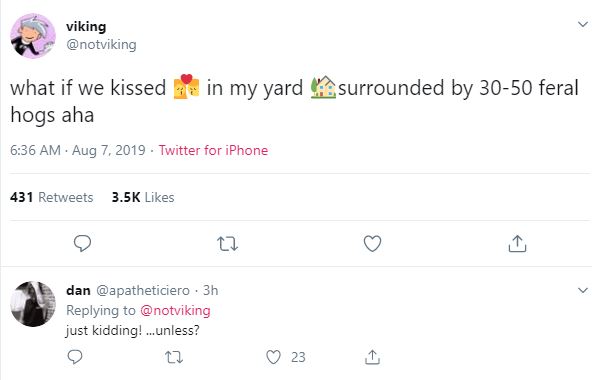The image size is (592, 380).
Task: Share viking's main tweet
Action: tap(517, 243)
